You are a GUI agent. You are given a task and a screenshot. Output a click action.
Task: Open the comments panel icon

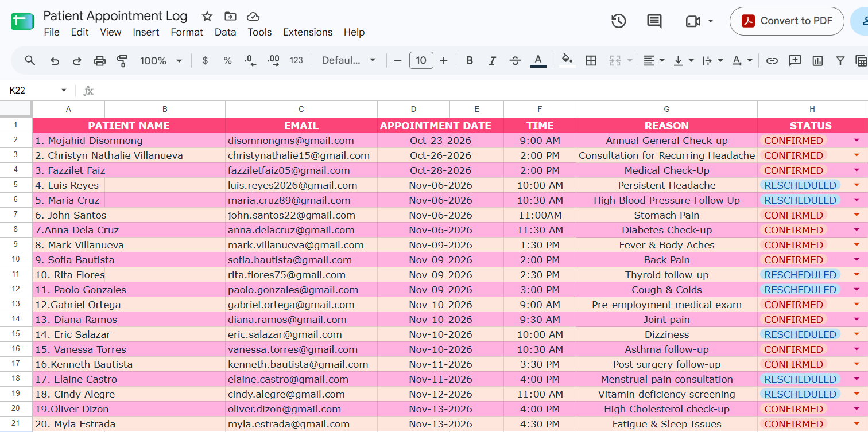tap(654, 21)
